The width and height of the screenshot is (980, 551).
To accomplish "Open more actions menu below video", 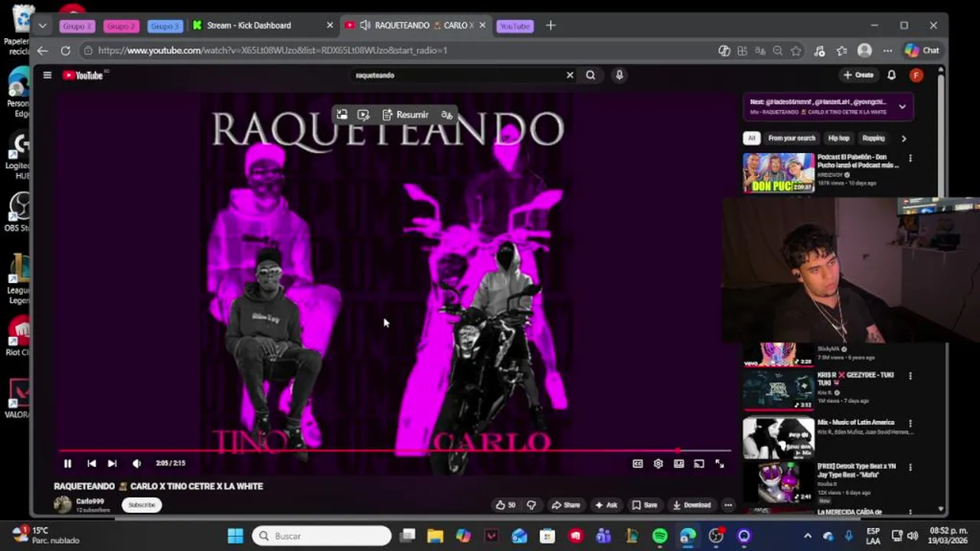I will pyautogui.click(x=728, y=505).
